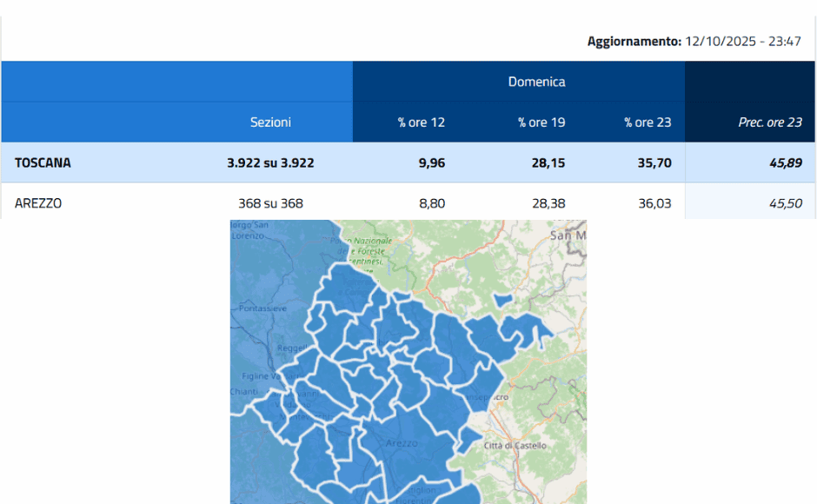Sort by the % ore 19 column
817x504 pixels.
(541, 123)
